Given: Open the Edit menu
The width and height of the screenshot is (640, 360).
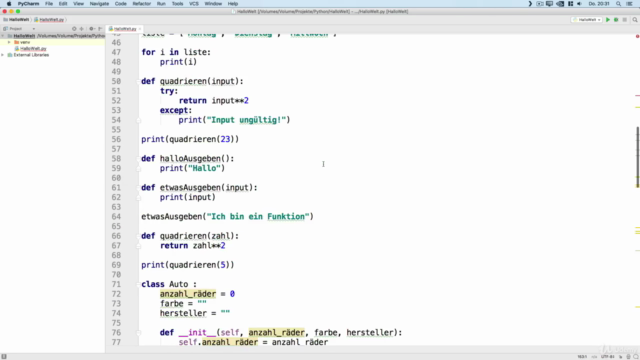Looking at the screenshot, I should [x=63, y=4].
